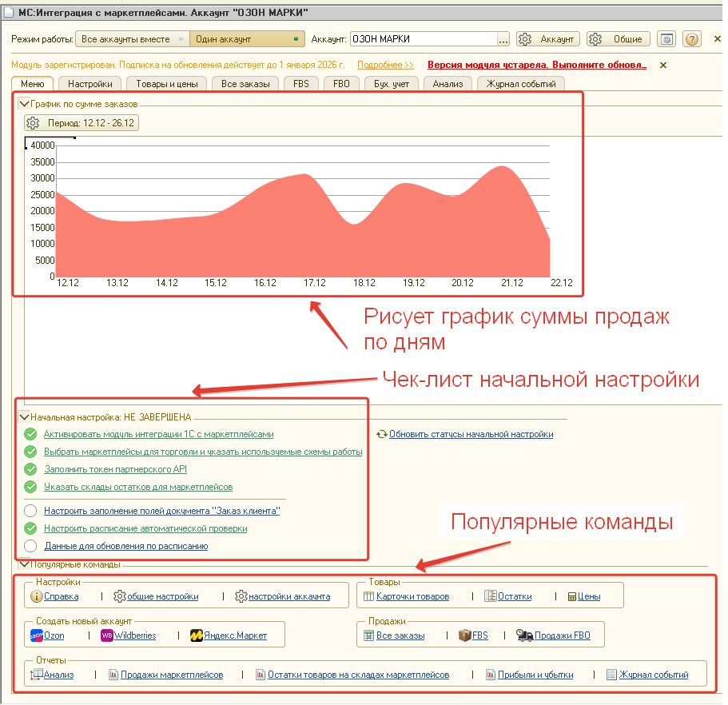The width and height of the screenshot is (728, 705).
Task: Click the Wildberries logo icon
Action: coord(107,636)
